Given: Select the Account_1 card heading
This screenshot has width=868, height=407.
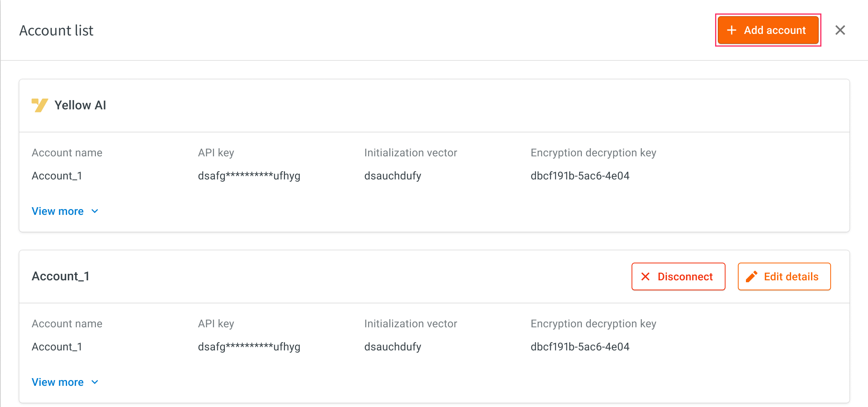Looking at the screenshot, I should click(60, 276).
